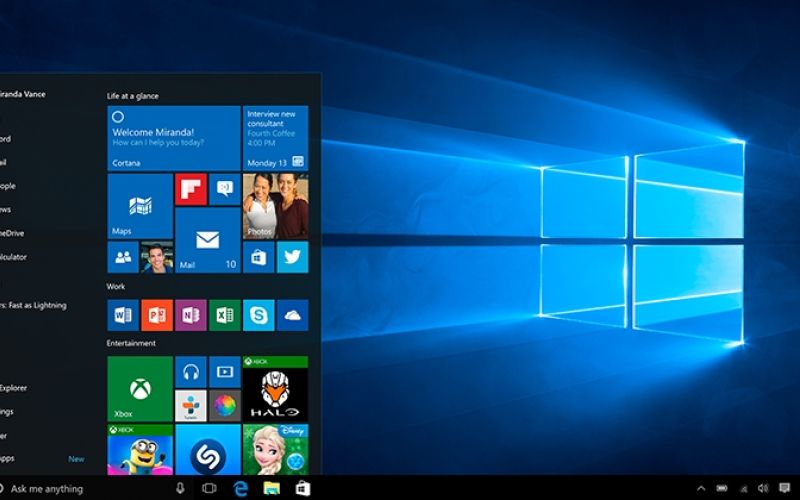Open the TuneIn radio tile
Screen dimensions: 800x500
coord(191,406)
